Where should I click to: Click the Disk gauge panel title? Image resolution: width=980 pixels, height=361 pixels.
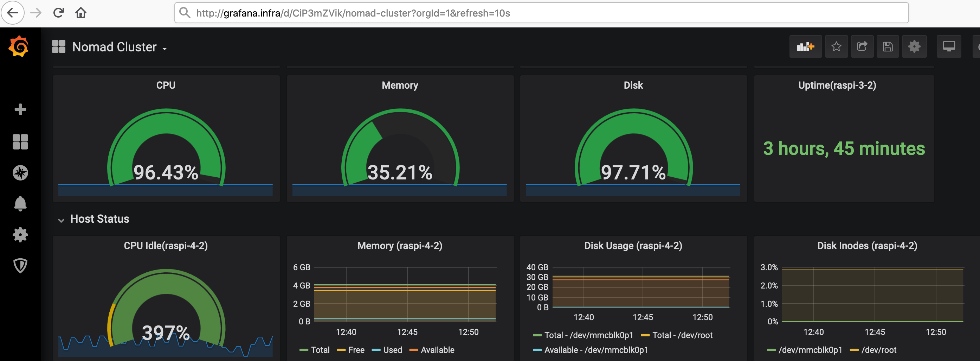tap(633, 85)
